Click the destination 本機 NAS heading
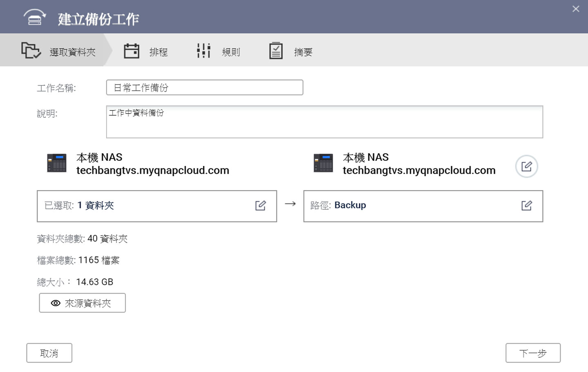Image resolution: width=588 pixels, height=372 pixels. click(366, 157)
